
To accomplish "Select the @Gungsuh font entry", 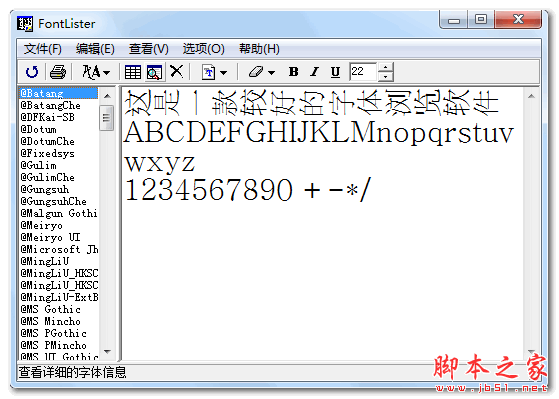I will [58, 189].
